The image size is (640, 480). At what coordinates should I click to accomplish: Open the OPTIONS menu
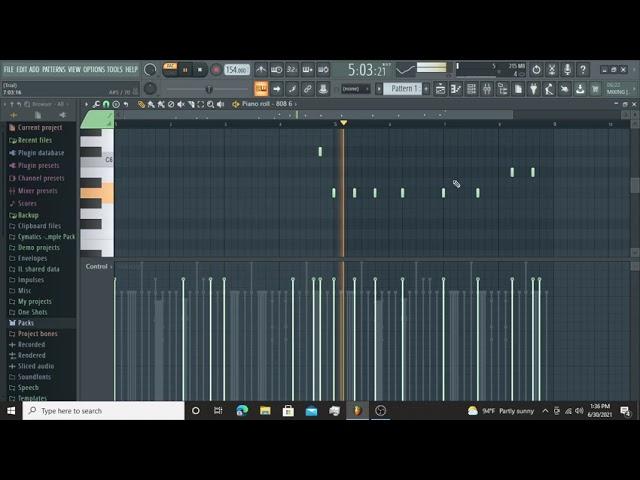click(94, 69)
